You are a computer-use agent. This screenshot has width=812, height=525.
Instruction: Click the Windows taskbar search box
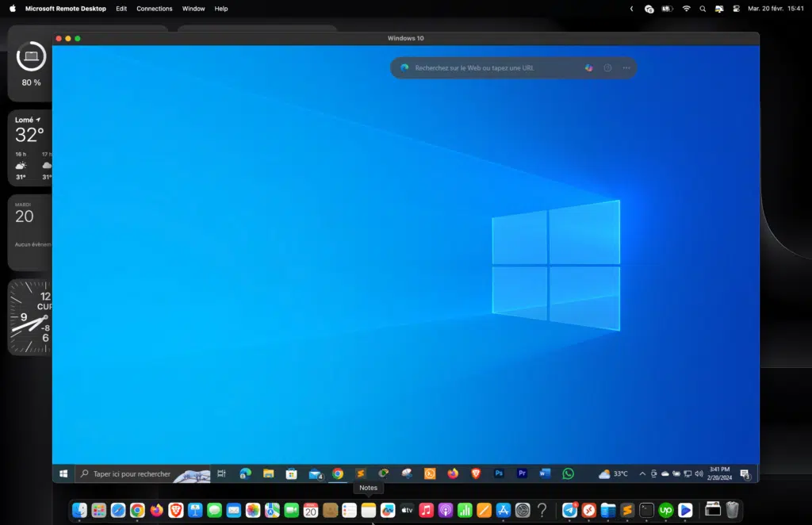[143, 473]
